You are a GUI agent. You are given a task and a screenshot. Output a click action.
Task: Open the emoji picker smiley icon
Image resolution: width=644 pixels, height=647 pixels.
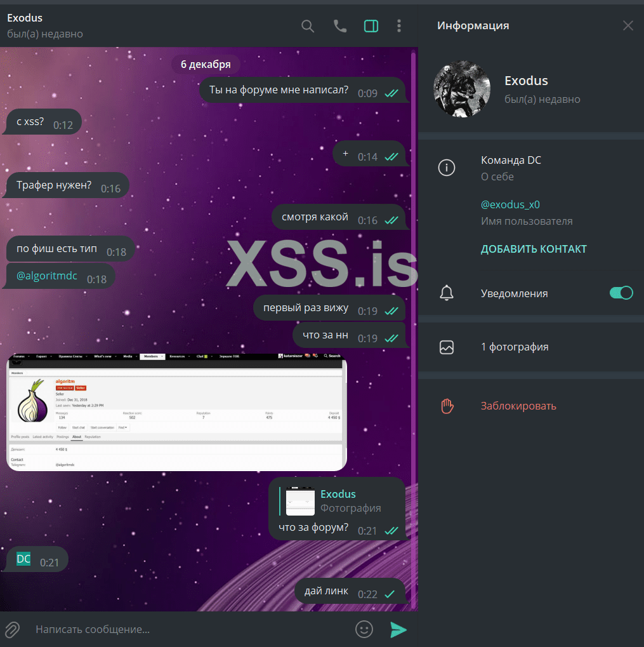(x=364, y=629)
